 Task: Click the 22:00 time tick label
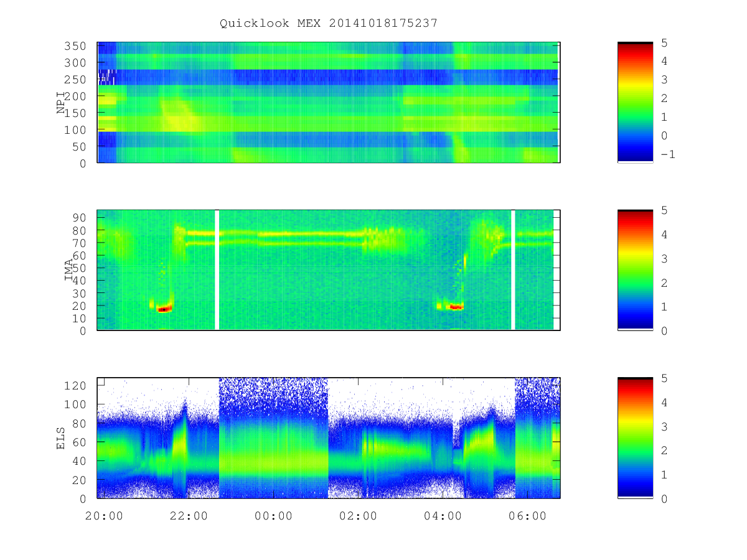pos(188,516)
